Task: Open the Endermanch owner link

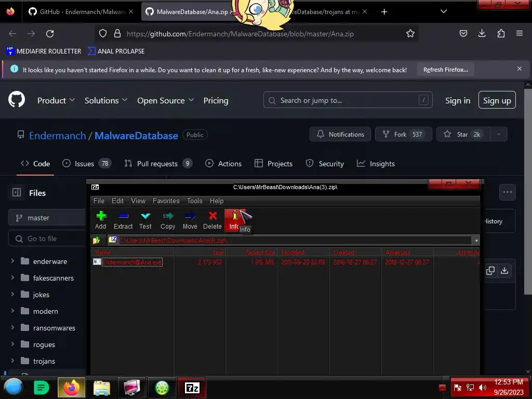Action: (x=57, y=136)
